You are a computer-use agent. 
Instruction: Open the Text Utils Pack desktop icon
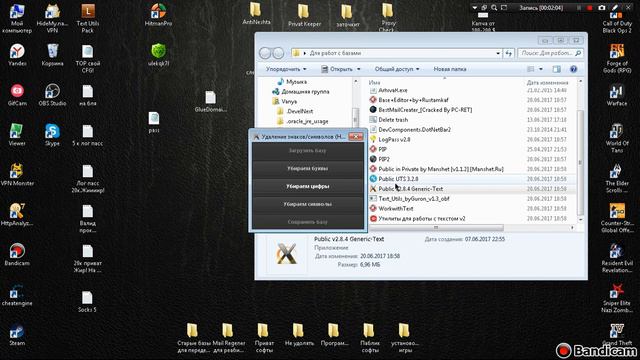pyautogui.click(x=87, y=18)
